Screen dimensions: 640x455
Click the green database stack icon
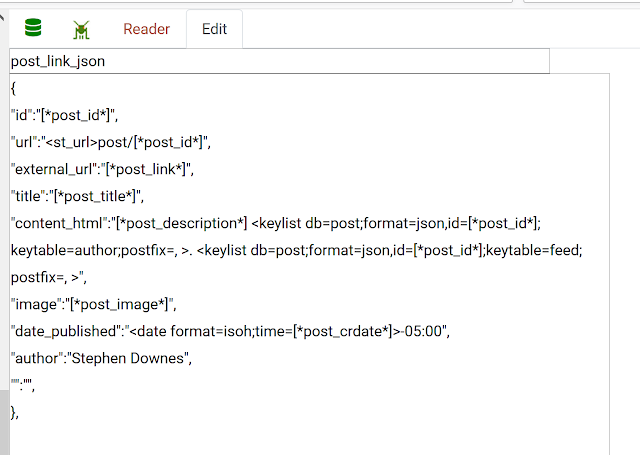pos(33,28)
